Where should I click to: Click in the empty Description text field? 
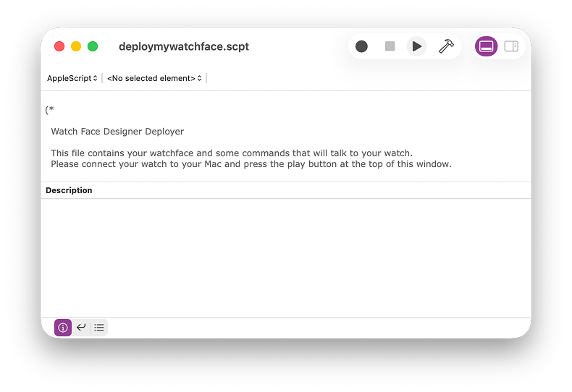(285, 257)
